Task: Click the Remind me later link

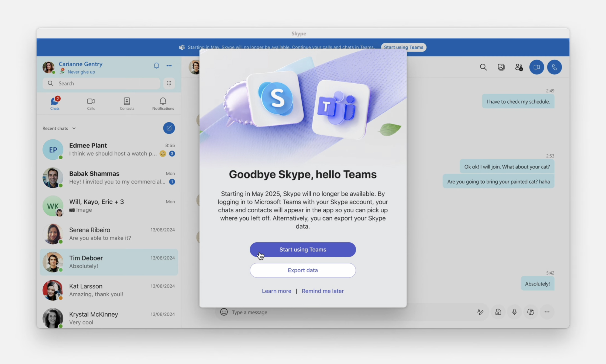Action: 322,291
